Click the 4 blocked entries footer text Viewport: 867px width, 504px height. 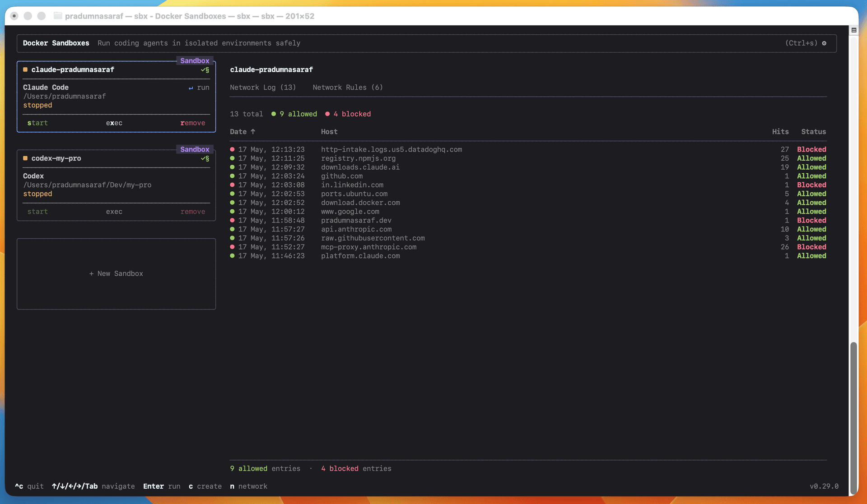point(356,469)
